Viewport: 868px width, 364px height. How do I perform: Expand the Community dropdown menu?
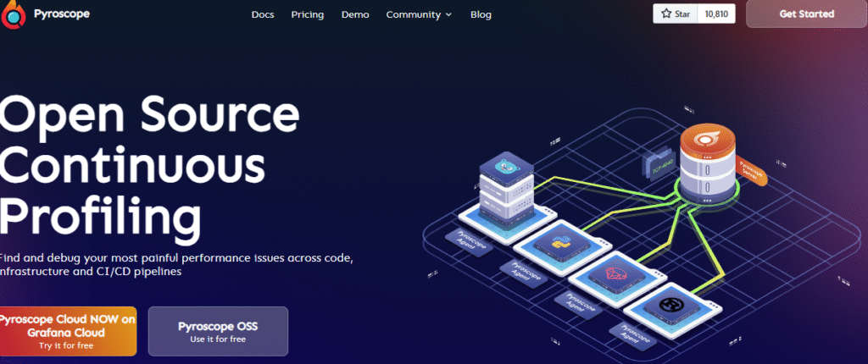(413, 14)
